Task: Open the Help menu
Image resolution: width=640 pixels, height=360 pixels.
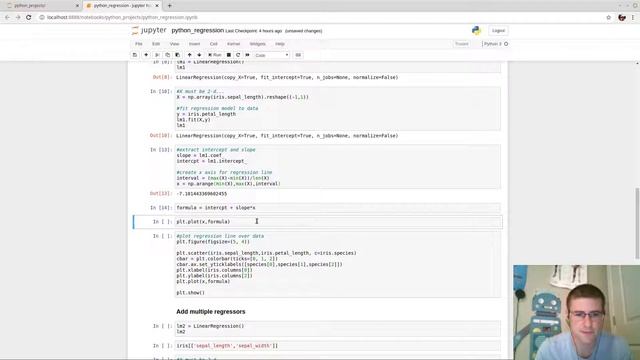Action: 280,44
